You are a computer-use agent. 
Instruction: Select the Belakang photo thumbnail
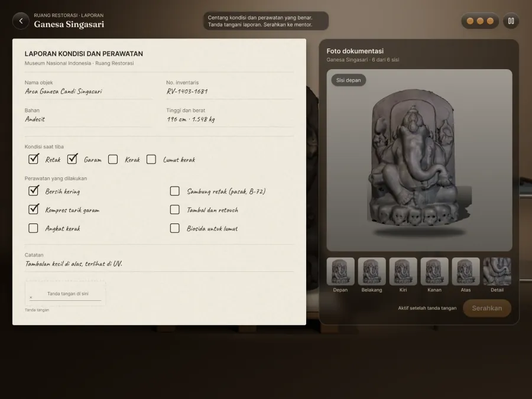coord(372,271)
